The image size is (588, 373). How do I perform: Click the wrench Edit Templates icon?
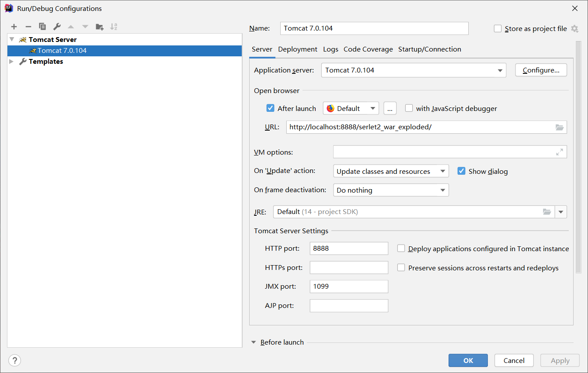(x=57, y=27)
